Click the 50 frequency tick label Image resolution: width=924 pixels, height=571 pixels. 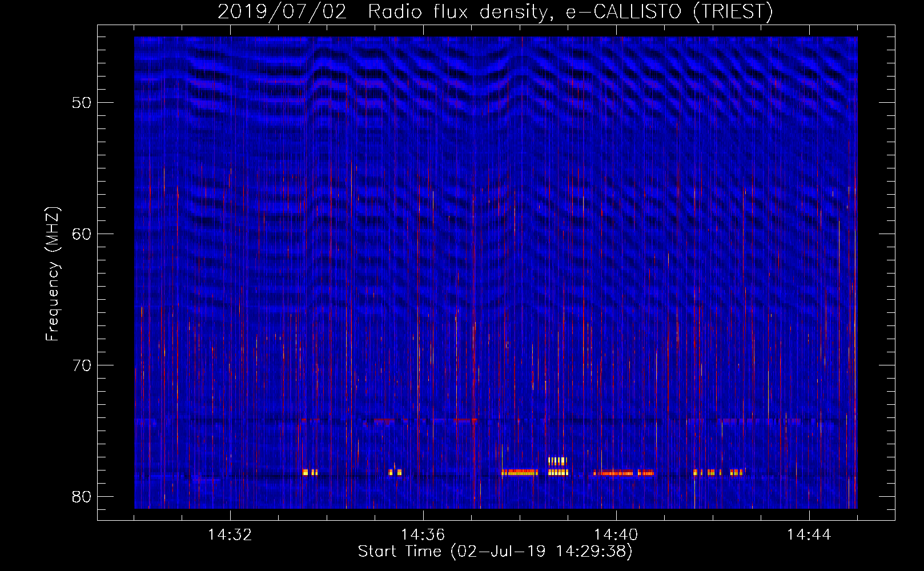click(82, 103)
